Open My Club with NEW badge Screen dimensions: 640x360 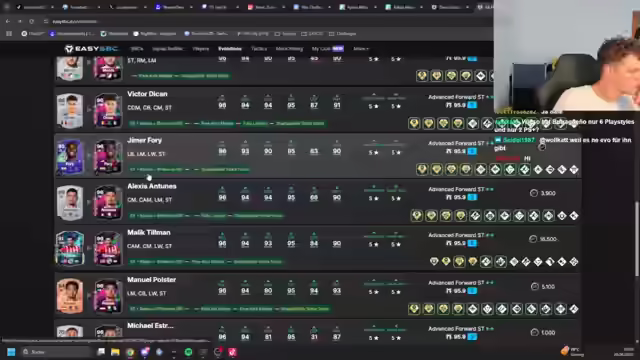click(328, 49)
